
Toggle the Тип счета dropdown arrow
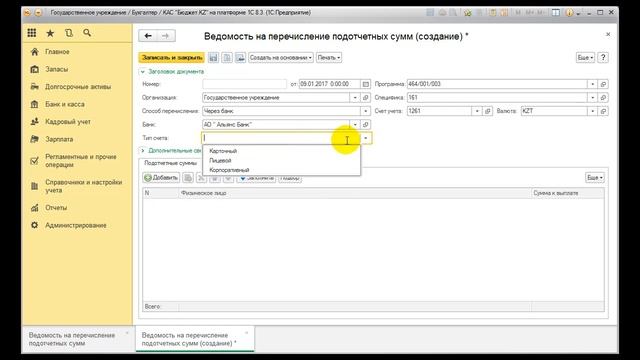pyautogui.click(x=366, y=138)
